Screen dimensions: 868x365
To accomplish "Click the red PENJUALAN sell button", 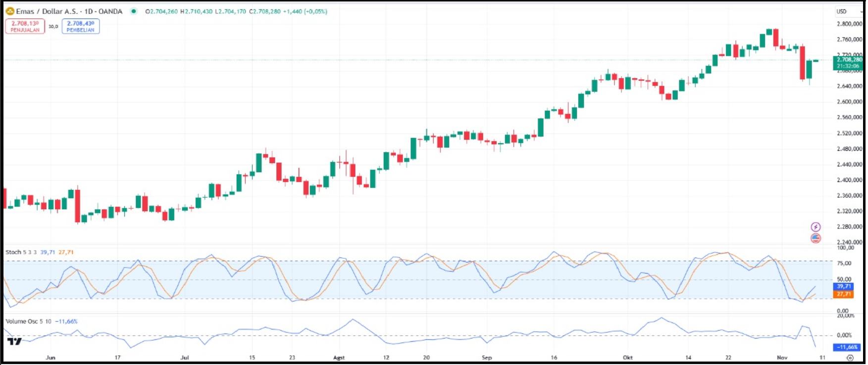I will pyautogui.click(x=25, y=26).
